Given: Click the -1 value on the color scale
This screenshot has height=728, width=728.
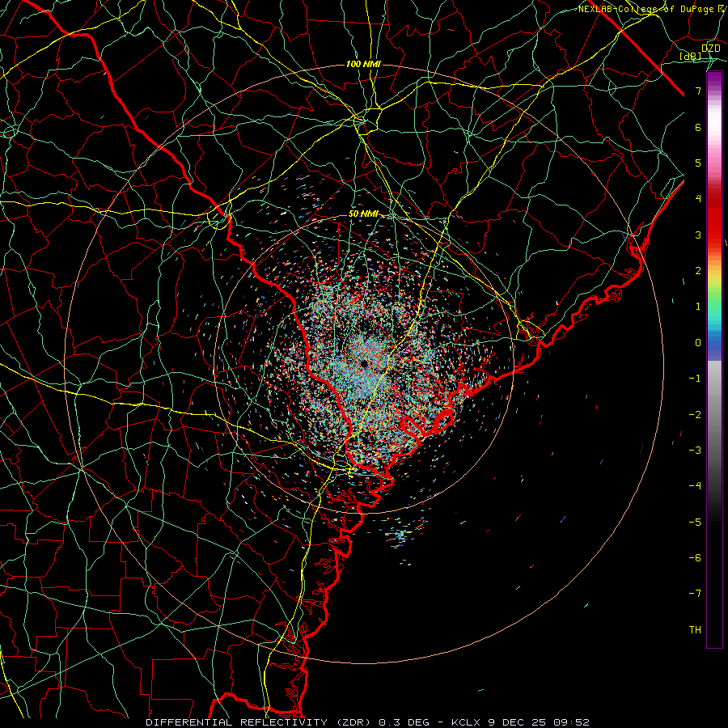Looking at the screenshot, I should tap(696, 379).
